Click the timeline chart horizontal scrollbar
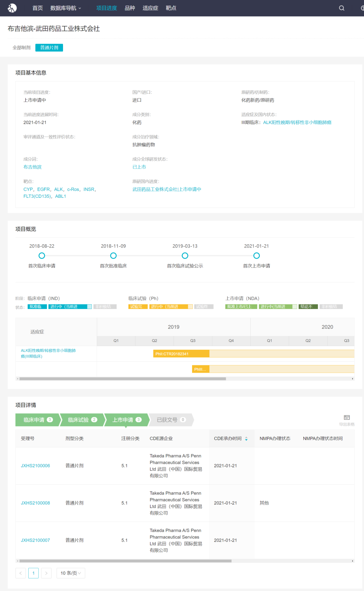This screenshot has height=591, width=364. point(123,379)
